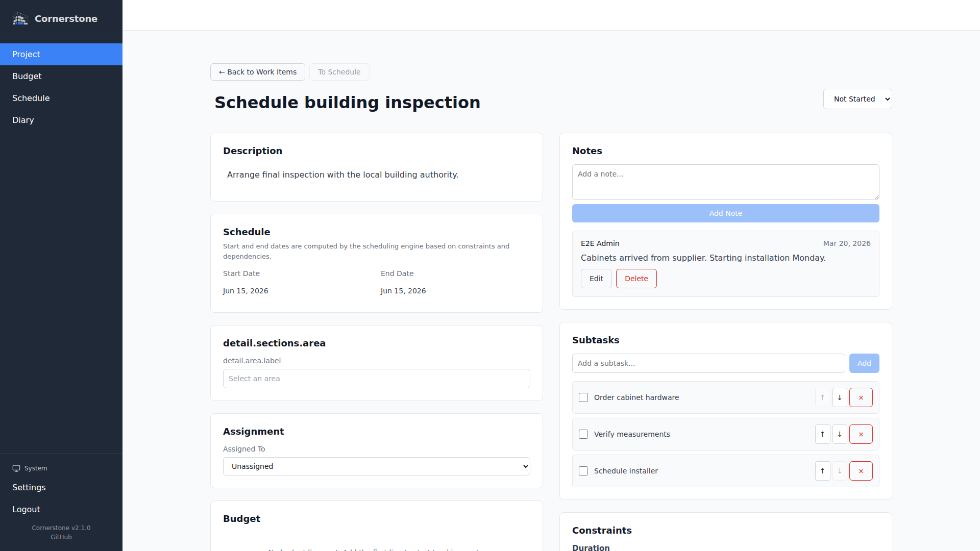This screenshot has height=551, width=980.
Task: Open Diary from the sidebar menu
Action: click(23, 120)
